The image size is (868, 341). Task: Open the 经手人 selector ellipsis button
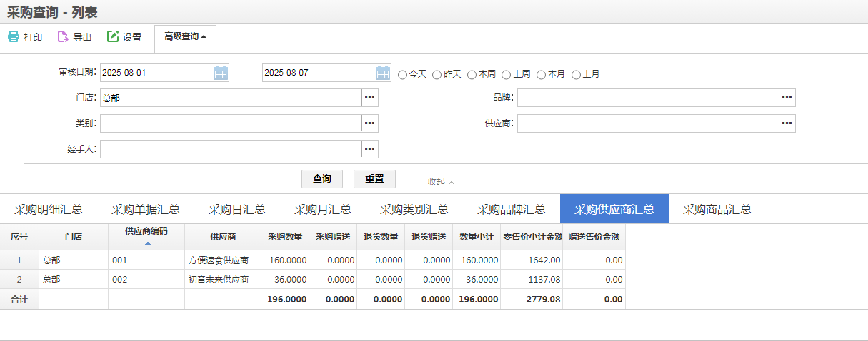(370, 149)
